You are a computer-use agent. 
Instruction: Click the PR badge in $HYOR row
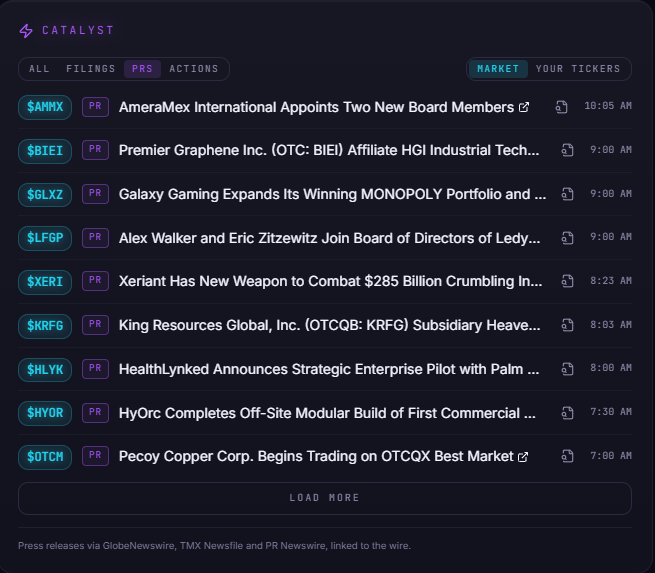95,412
